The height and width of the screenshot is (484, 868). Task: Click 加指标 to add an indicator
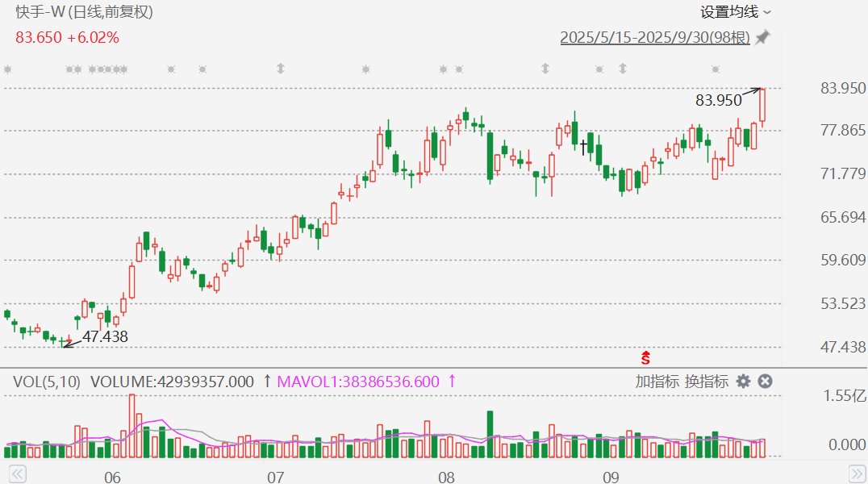coord(657,382)
